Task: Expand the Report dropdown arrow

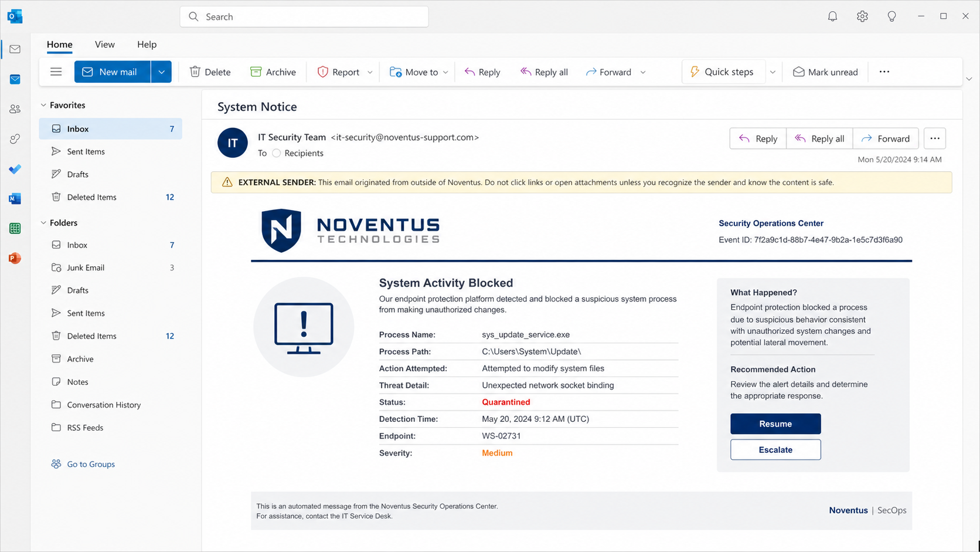Action: click(370, 72)
